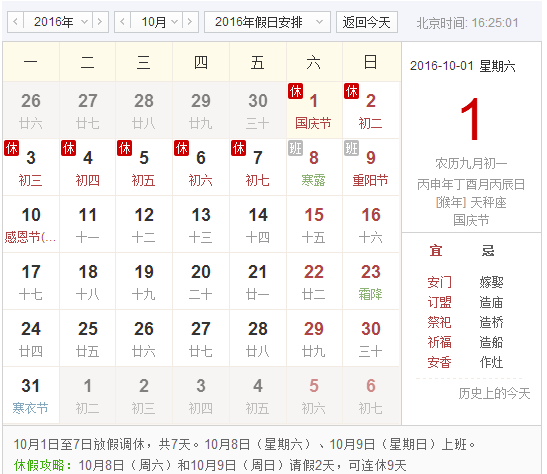Viewport: 547px width, 474px height.
Task: Select October 23 霜降 date cell
Action: [371, 281]
